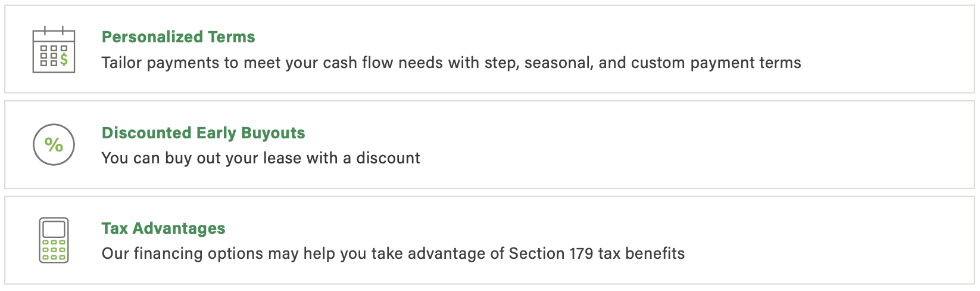Open the Discounted Early Buyouts heading

point(203,133)
